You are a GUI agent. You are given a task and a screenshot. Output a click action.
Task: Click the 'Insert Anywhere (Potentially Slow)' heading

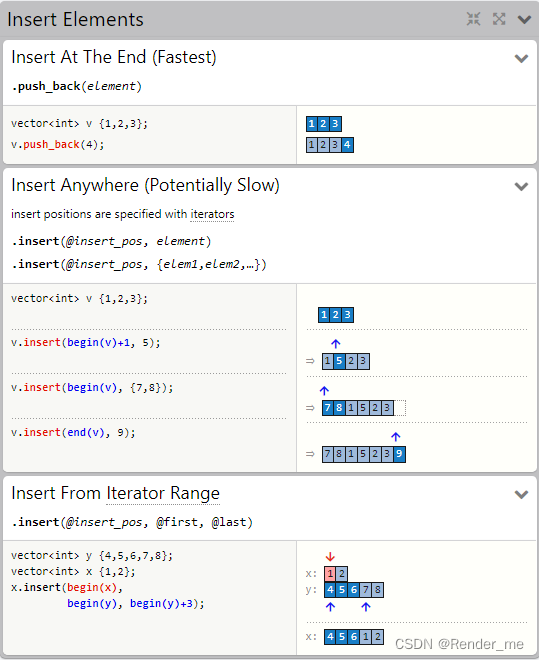click(145, 185)
